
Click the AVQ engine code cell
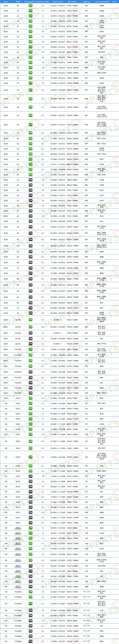pyautogui.click(x=101, y=610)
